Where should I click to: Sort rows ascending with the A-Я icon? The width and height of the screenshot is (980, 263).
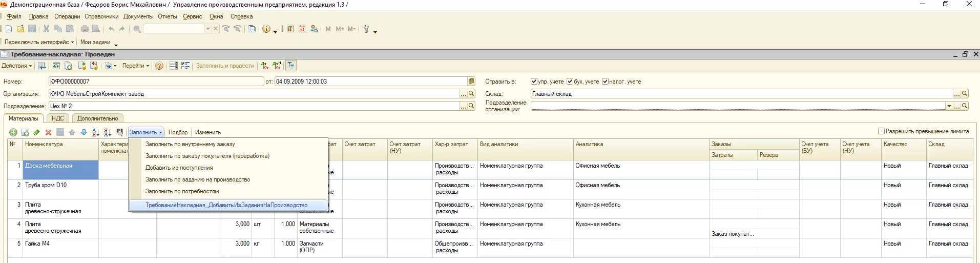point(96,132)
